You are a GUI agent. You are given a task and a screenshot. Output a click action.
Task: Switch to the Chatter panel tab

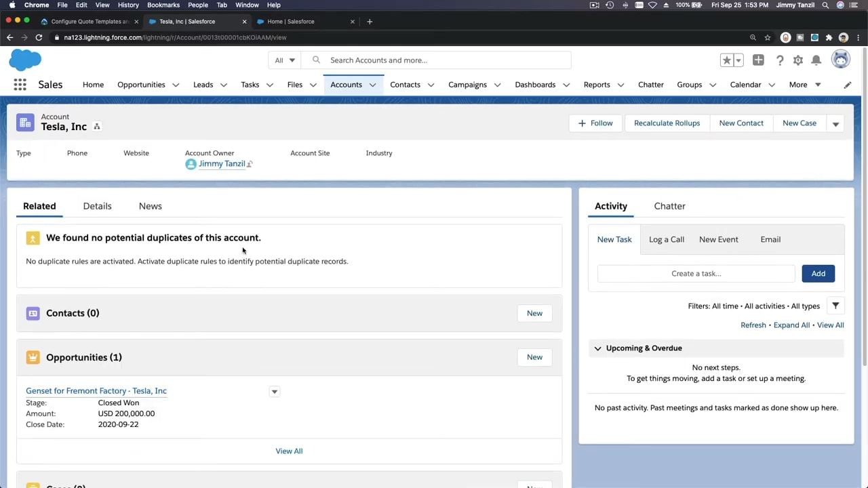click(669, 206)
